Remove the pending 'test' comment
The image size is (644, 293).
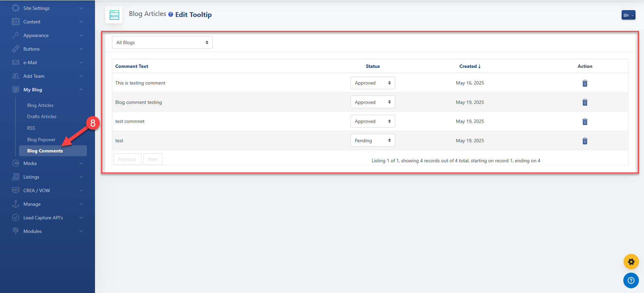(x=585, y=141)
